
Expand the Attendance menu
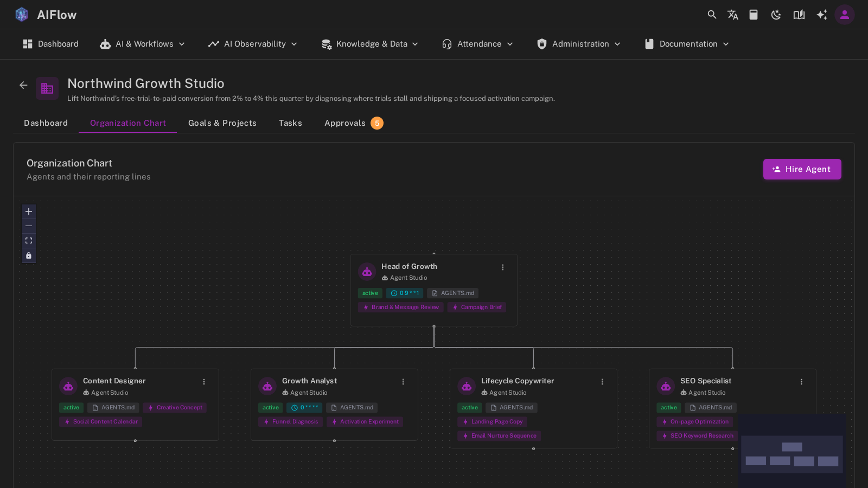pyautogui.click(x=477, y=44)
